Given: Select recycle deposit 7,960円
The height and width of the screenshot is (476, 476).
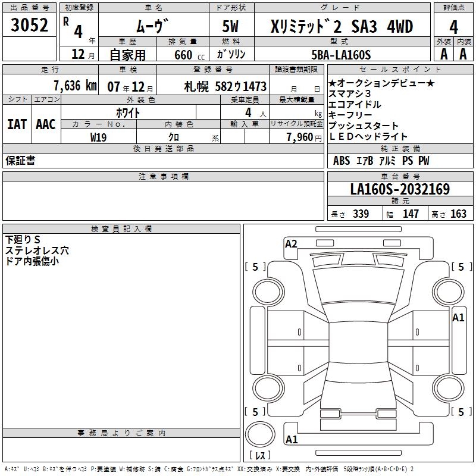Looking at the screenshot, I should coord(304,137).
